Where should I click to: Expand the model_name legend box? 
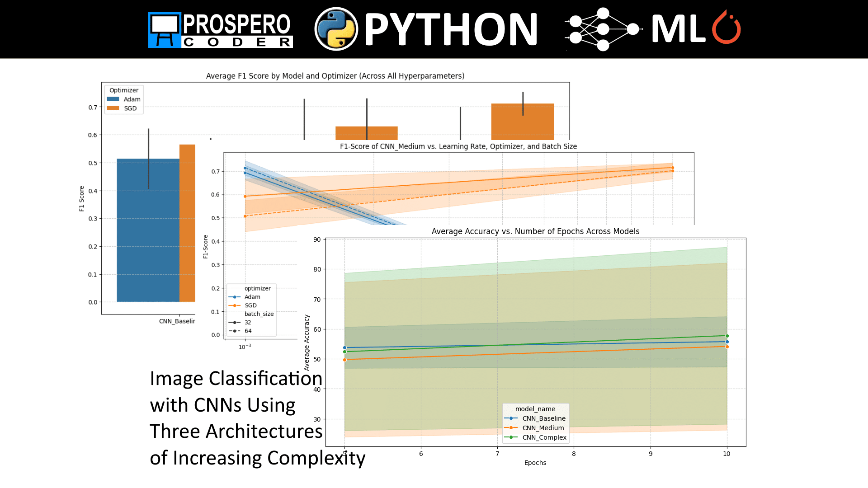[x=535, y=408]
